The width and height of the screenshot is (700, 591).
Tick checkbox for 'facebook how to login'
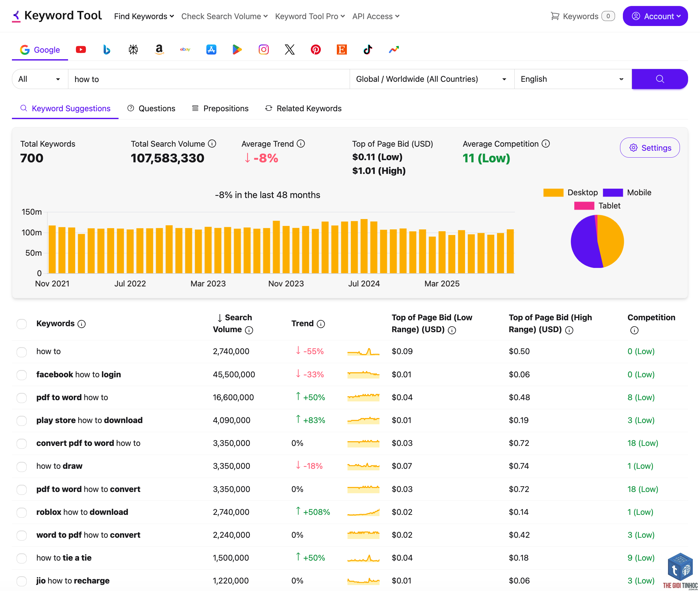22,374
